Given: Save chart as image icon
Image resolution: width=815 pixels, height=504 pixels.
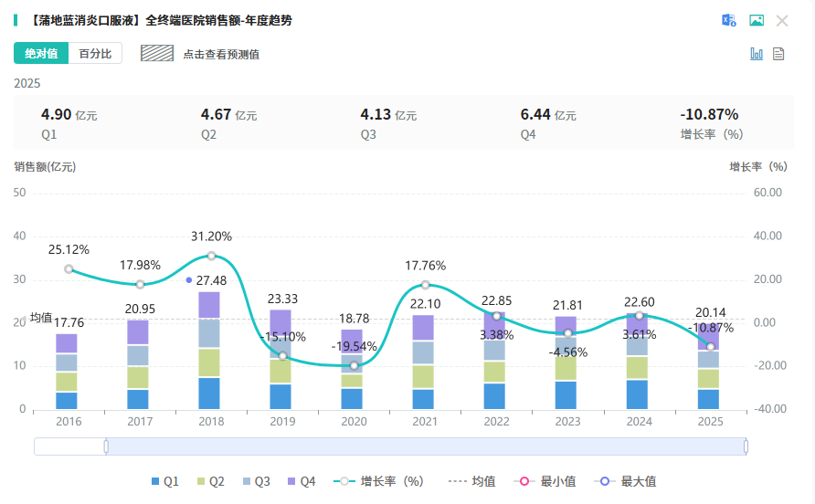Looking at the screenshot, I should [x=757, y=21].
